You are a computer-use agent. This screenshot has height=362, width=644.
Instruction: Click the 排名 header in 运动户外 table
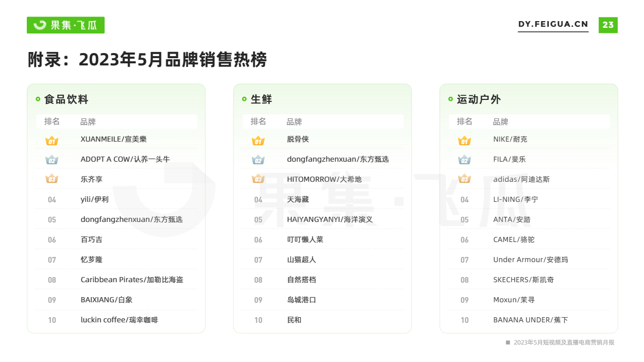tap(465, 122)
